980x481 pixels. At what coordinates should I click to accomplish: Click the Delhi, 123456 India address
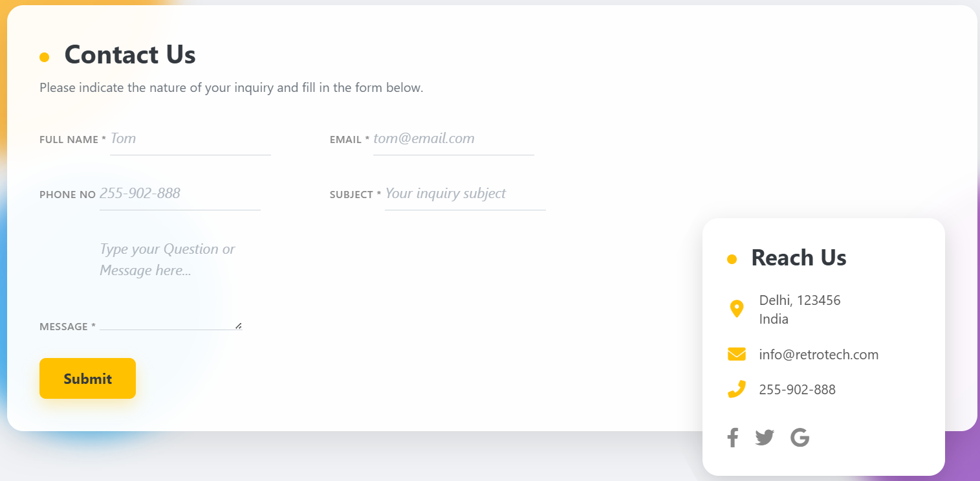pos(800,309)
